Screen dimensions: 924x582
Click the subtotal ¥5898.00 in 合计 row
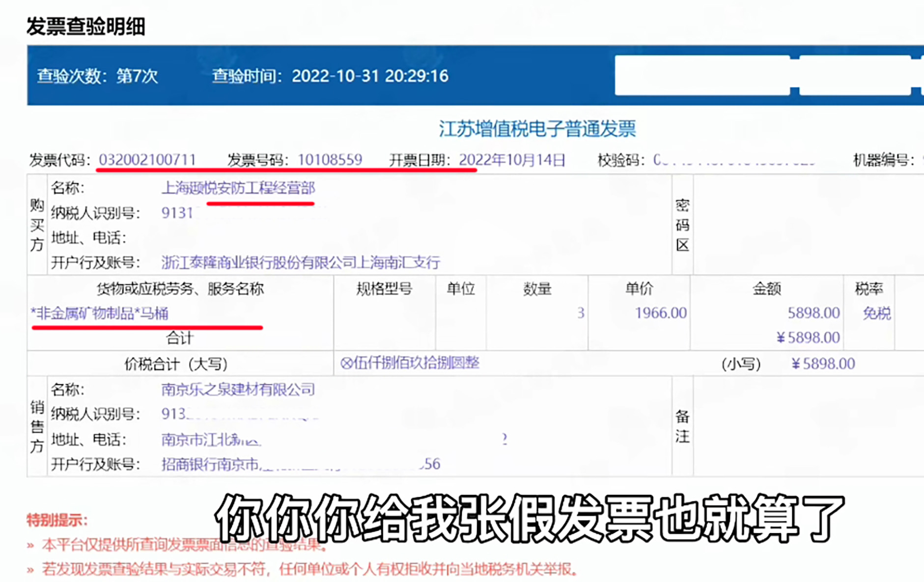coord(808,337)
